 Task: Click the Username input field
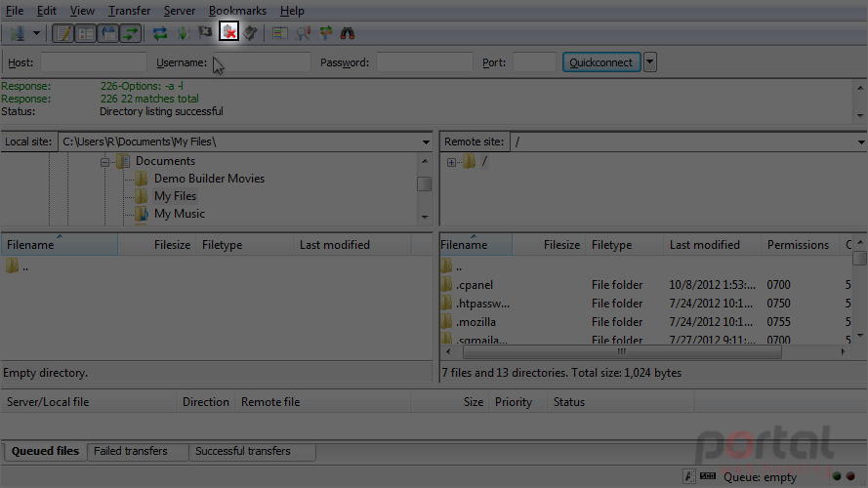click(x=263, y=62)
